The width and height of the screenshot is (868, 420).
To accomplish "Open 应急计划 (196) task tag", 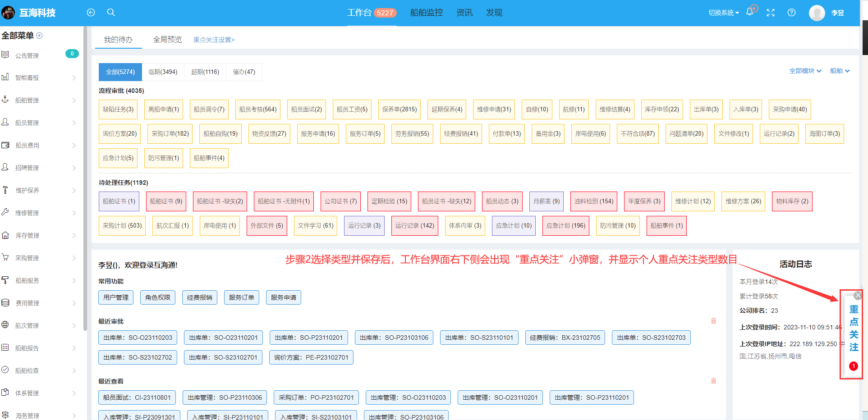I will pyautogui.click(x=566, y=225).
